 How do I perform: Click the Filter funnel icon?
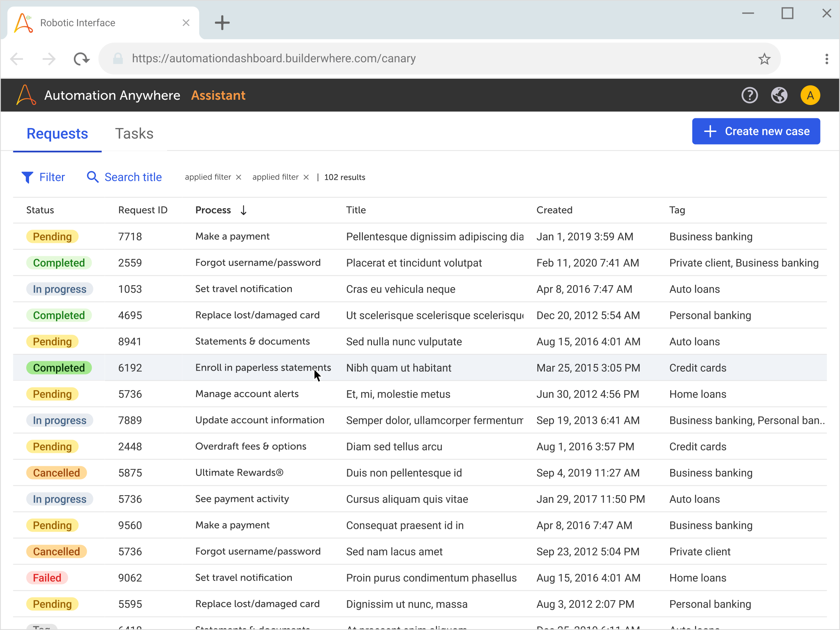[x=27, y=177]
